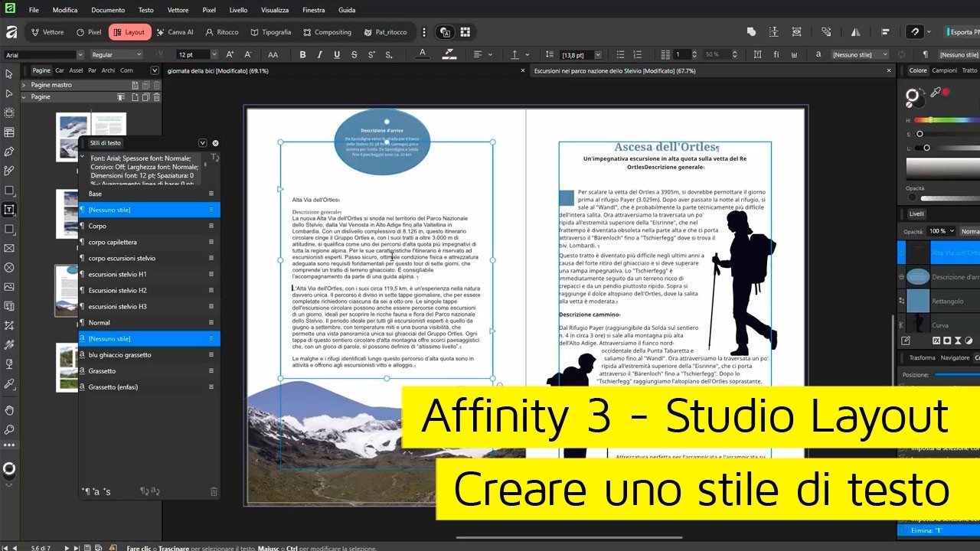Delete selected style using trash icon
This screenshot has height=551, width=980.
(214, 491)
